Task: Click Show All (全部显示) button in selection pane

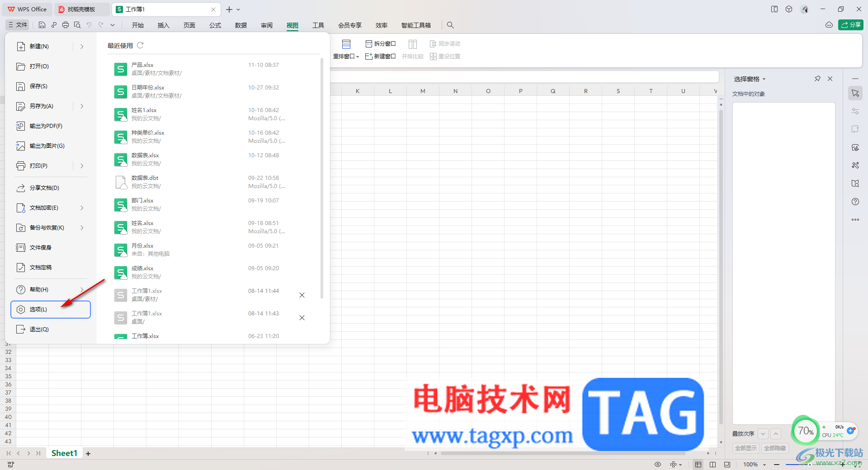Action: tap(746, 448)
